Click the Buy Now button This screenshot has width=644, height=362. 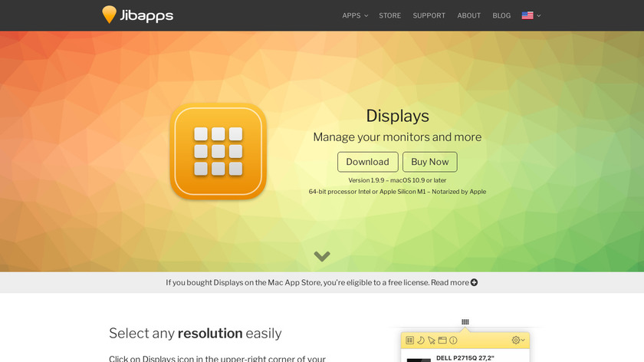point(429,162)
